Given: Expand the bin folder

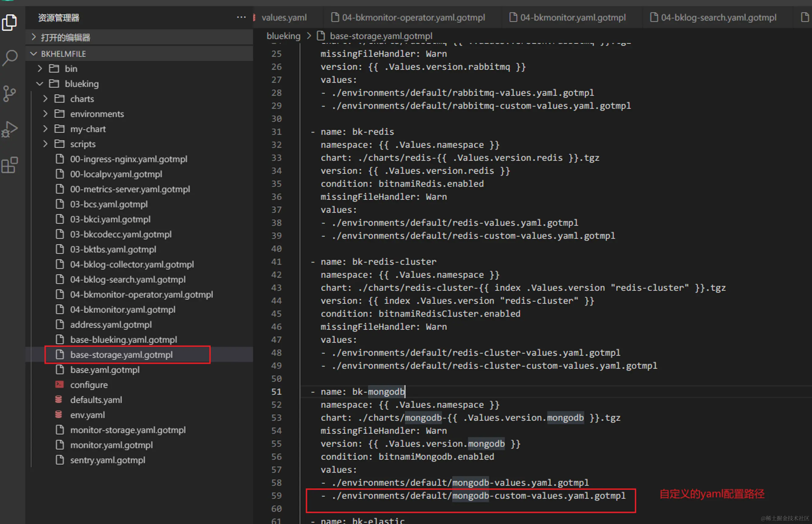Looking at the screenshot, I should 71,69.
